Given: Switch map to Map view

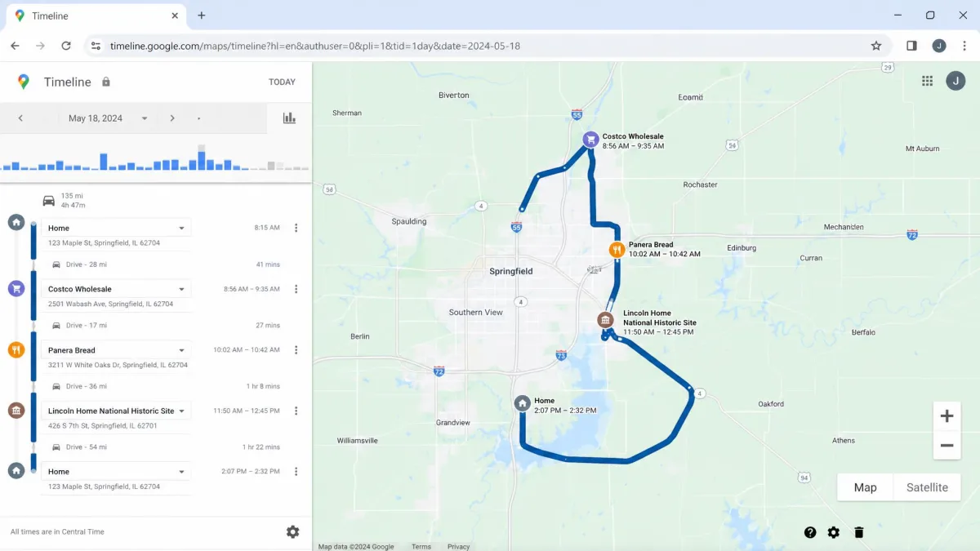Looking at the screenshot, I should click(x=865, y=487).
